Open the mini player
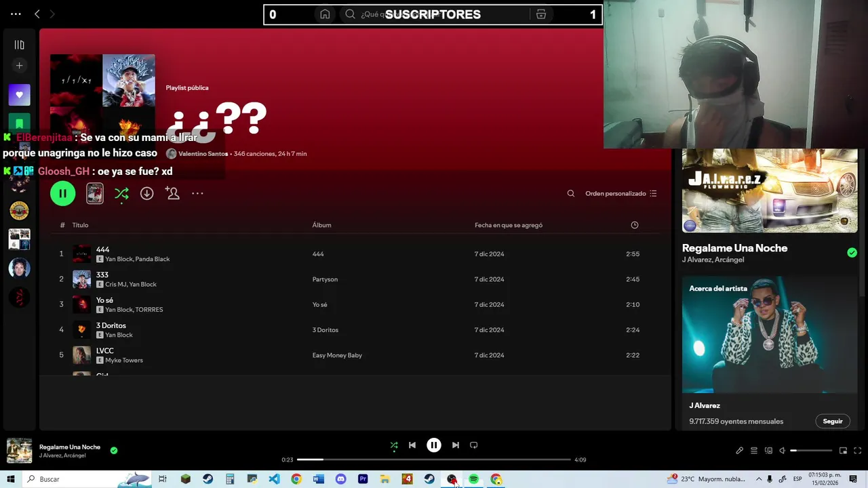This screenshot has width=868, height=488. point(844,451)
